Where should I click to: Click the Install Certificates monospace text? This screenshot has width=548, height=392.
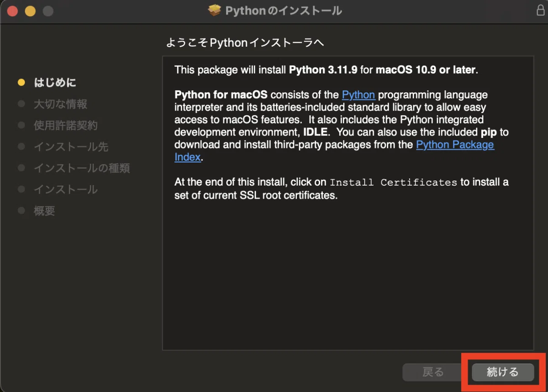tap(393, 183)
